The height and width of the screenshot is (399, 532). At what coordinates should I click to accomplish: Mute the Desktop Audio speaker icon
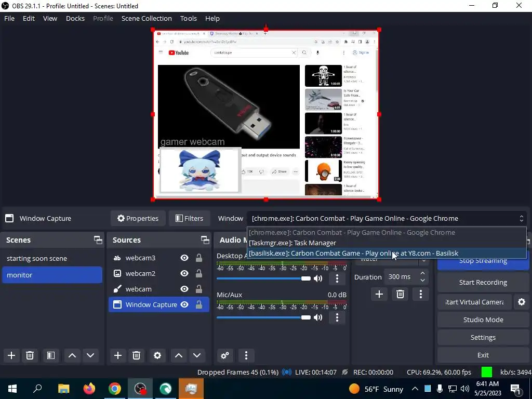(x=318, y=278)
